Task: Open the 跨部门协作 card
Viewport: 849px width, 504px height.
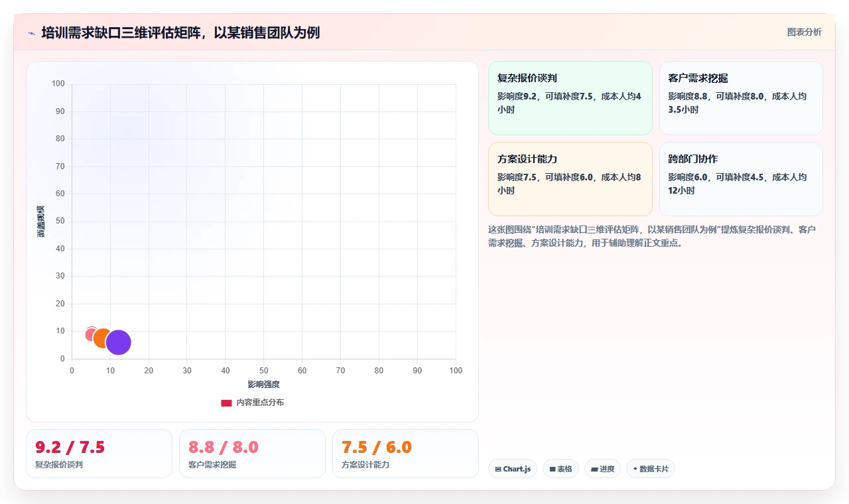Action: [x=741, y=179]
